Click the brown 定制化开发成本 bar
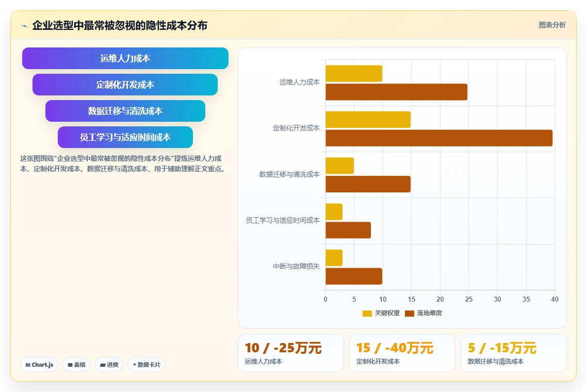Screen dimensions: 587x392 (x=439, y=138)
